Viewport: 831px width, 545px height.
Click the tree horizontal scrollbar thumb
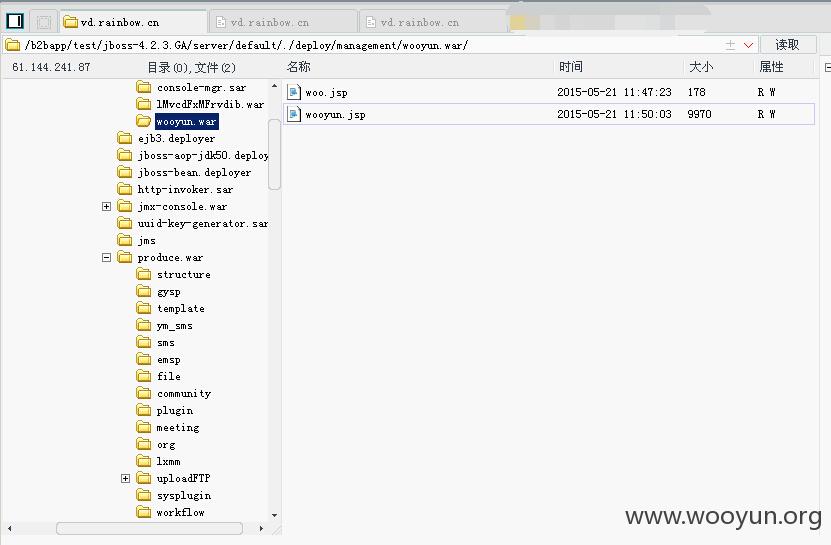[x=149, y=528]
